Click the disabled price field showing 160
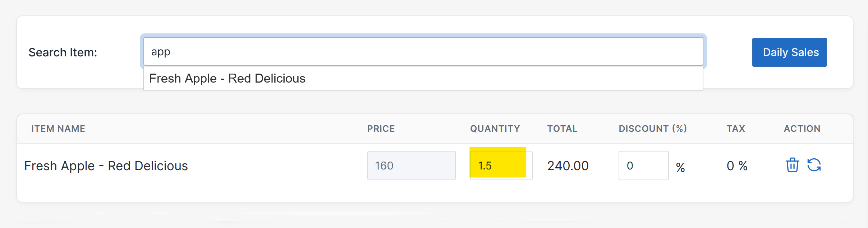 point(411,166)
